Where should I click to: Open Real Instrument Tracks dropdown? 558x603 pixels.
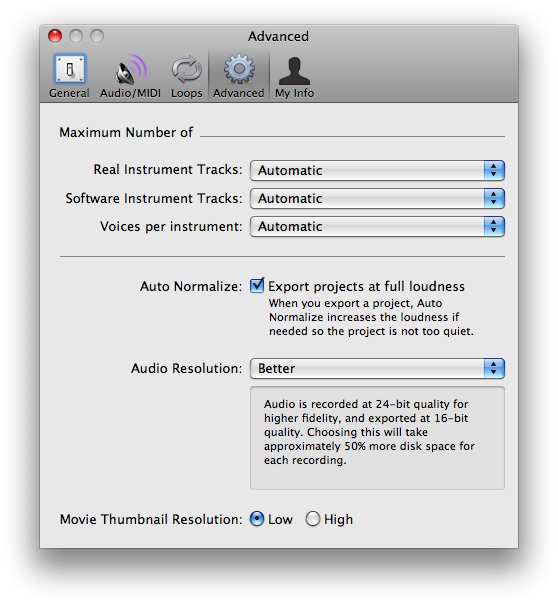coord(377,170)
